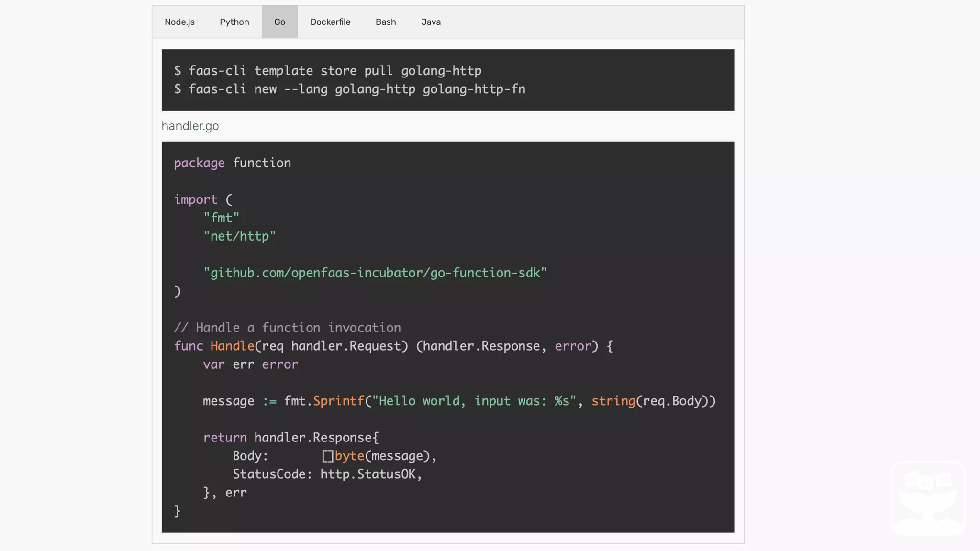The height and width of the screenshot is (551, 980).
Task: Click the handler.go file label
Action: [190, 126]
